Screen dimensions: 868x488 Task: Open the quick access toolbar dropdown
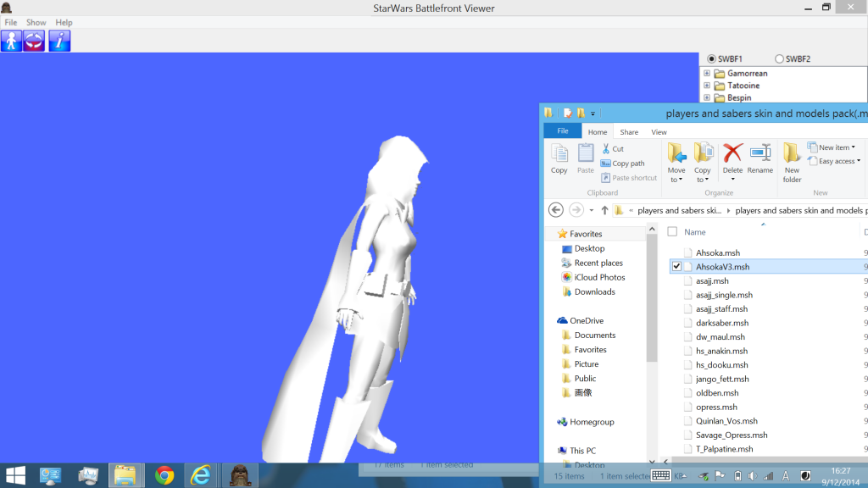[593, 114]
